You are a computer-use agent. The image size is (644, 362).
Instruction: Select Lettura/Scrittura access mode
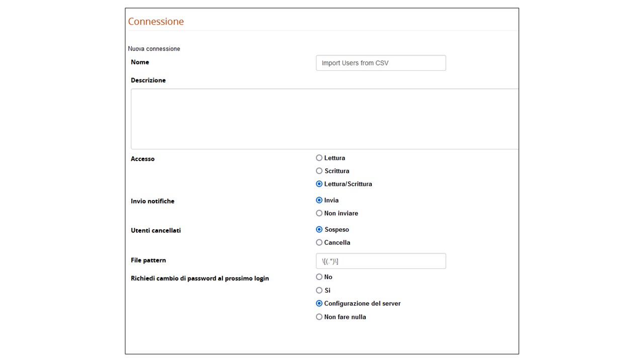click(319, 184)
